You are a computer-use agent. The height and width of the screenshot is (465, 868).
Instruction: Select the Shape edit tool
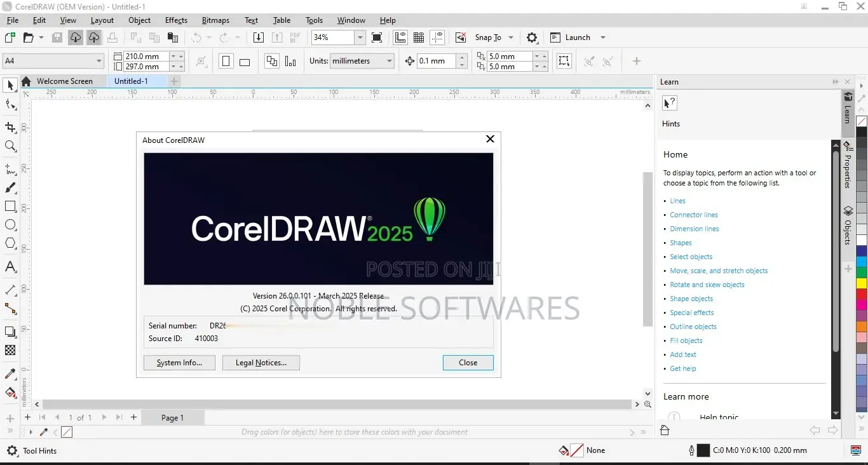click(x=10, y=105)
